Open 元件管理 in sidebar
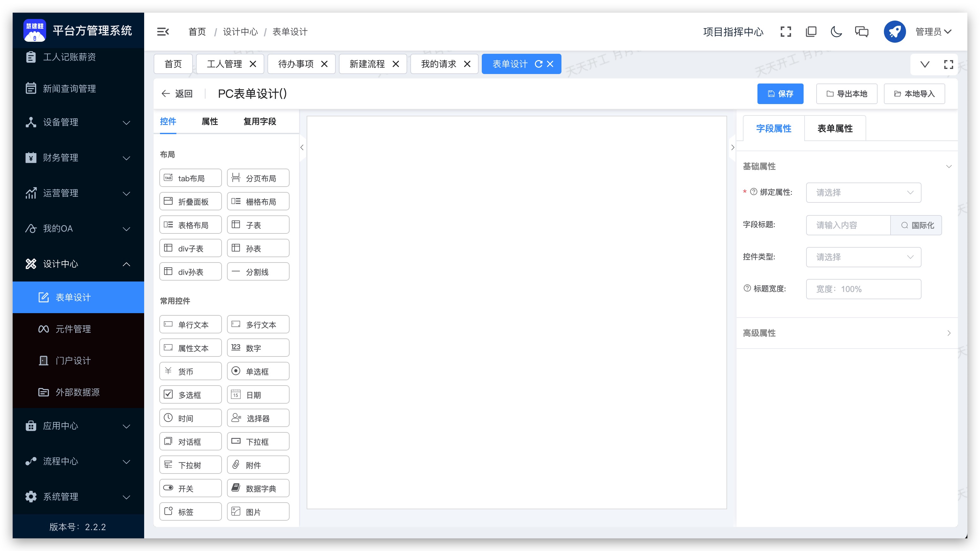The image size is (980, 551). tap(78, 329)
